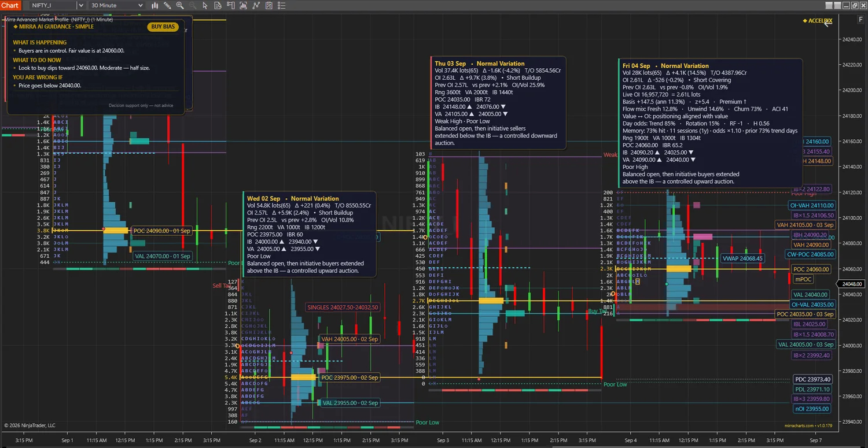Select the drawing tools pencil icon
The width and height of the screenshot is (868, 448).
(167, 5)
